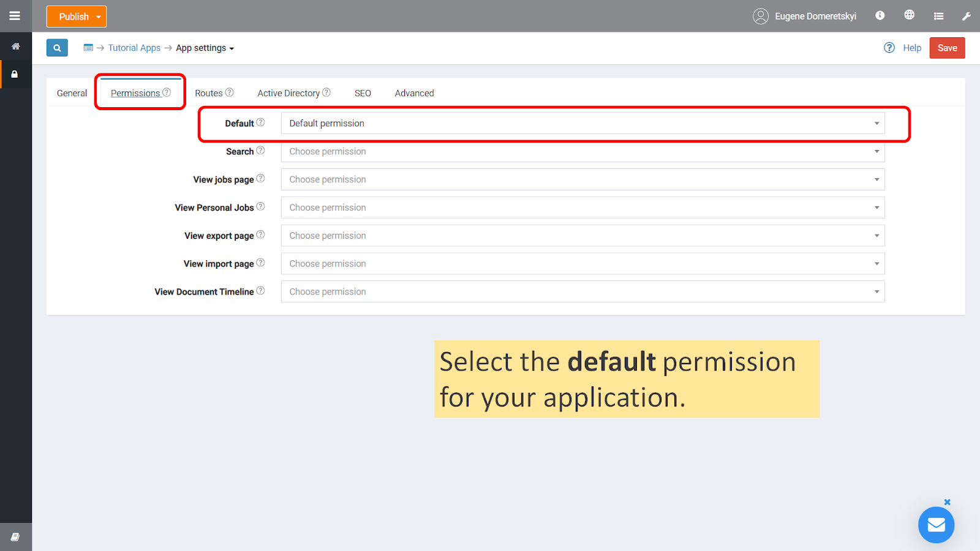
Task: Open the View export page permission dropdown
Action: [582, 236]
